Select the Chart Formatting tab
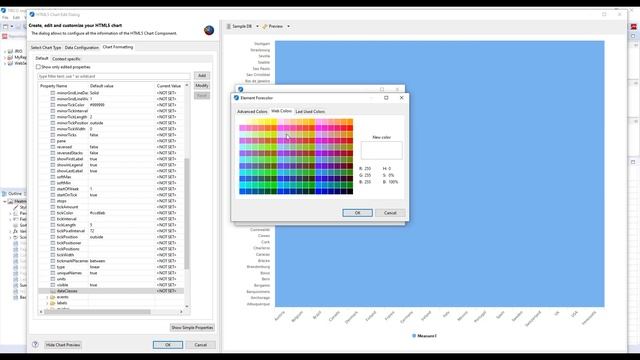 [118, 47]
